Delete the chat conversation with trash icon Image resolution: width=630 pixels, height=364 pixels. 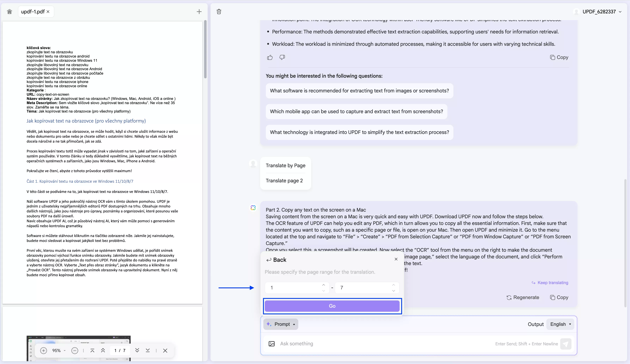(219, 11)
